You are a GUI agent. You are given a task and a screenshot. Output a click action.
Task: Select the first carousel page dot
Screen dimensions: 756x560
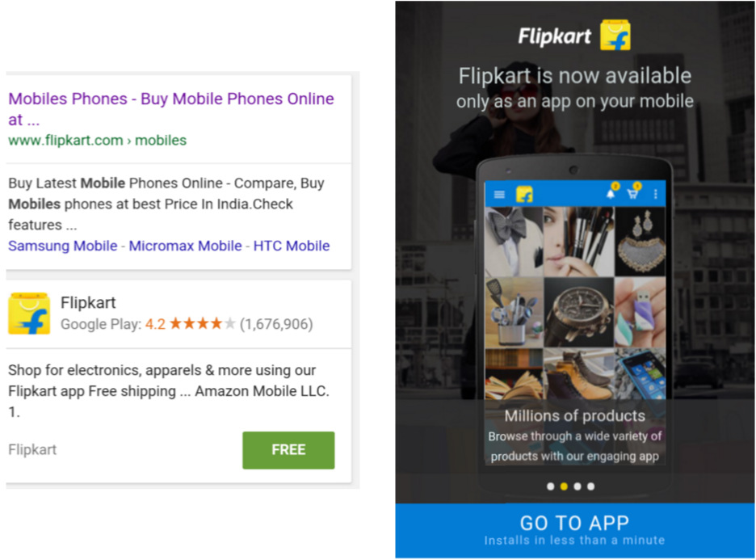click(x=551, y=486)
